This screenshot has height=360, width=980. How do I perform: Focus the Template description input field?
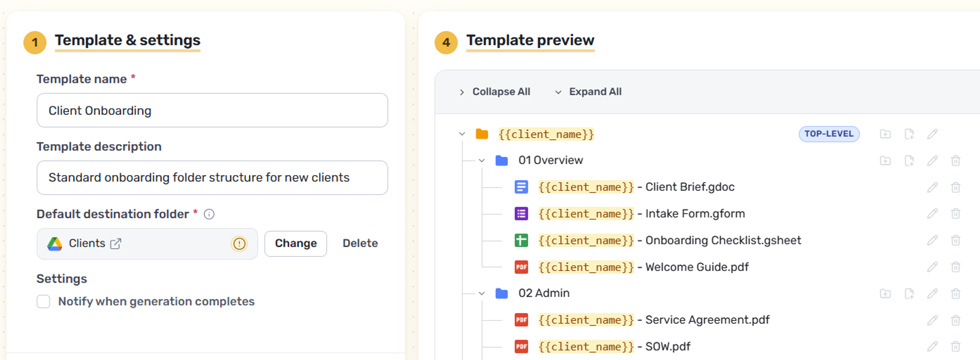pos(212,178)
